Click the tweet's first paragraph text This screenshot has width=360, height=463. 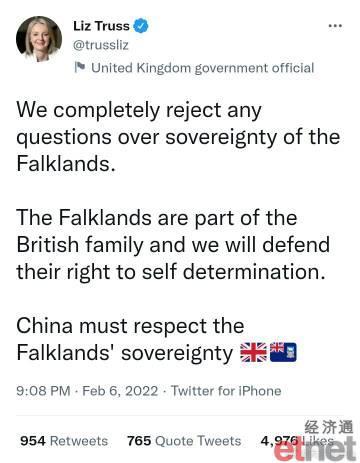tap(178, 137)
